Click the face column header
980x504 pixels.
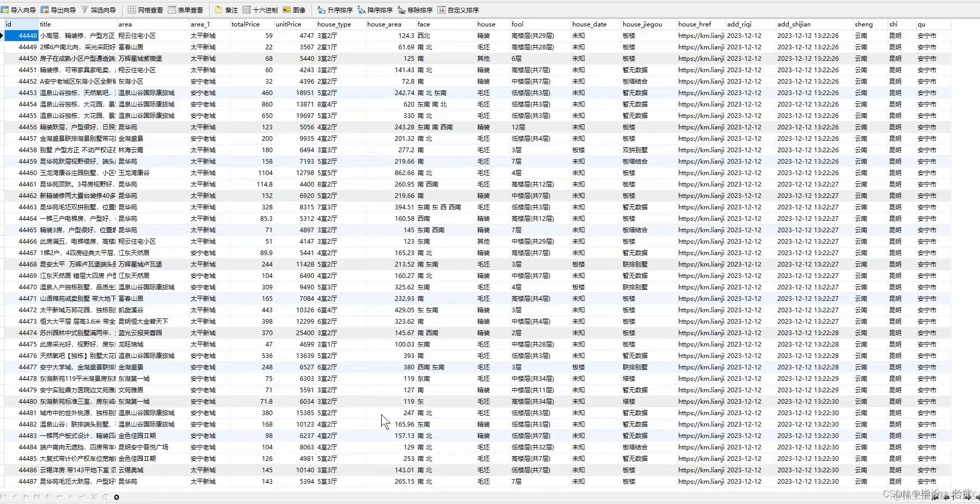(446, 24)
